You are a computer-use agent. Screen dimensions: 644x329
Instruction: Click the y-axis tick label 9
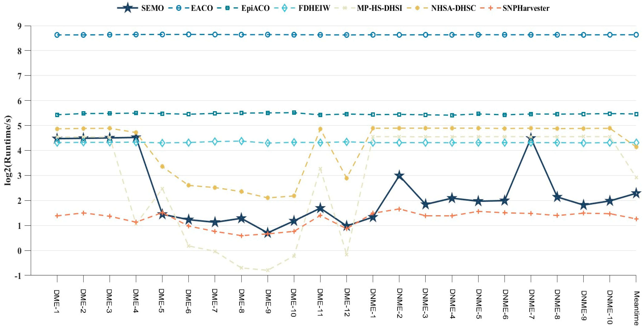click(19, 26)
